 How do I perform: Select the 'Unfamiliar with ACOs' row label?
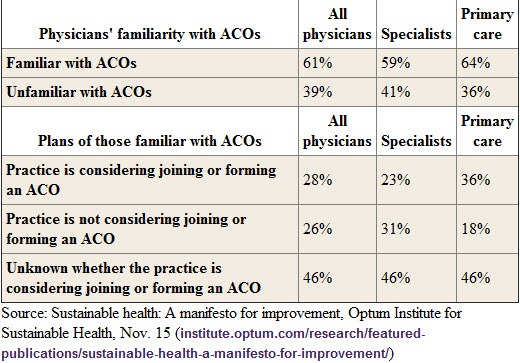click(79, 92)
